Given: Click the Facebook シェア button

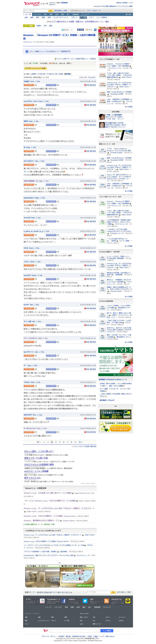Looking at the screenshot, I should (x=80, y=30).
